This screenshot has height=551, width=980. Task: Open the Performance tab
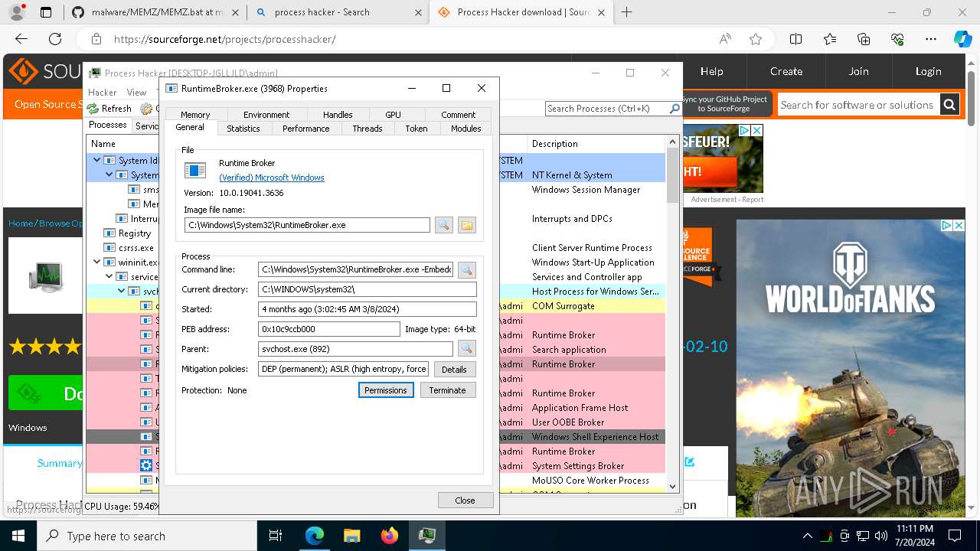click(305, 129)
